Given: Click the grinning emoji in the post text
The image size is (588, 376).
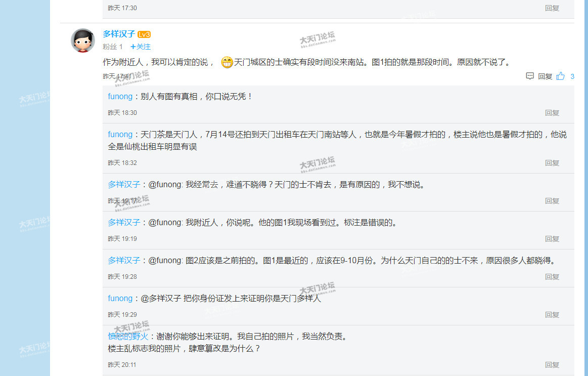Looking at the screenshot, I should (227, 63).
